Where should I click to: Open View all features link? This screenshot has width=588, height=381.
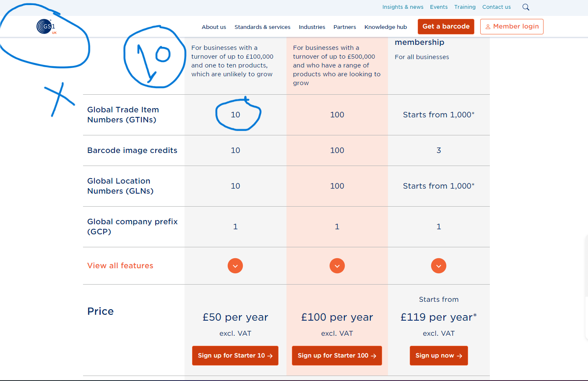click(120, 266)
